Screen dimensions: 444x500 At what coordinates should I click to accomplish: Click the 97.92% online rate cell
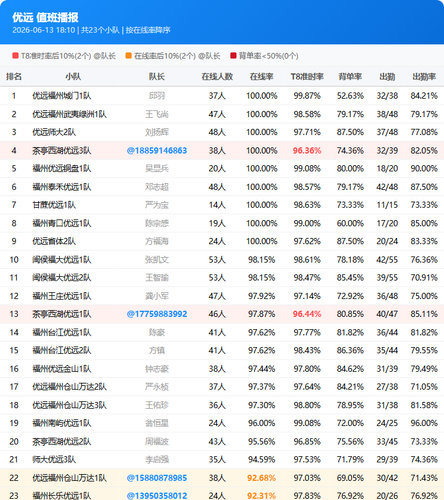(x=262, y=296)
